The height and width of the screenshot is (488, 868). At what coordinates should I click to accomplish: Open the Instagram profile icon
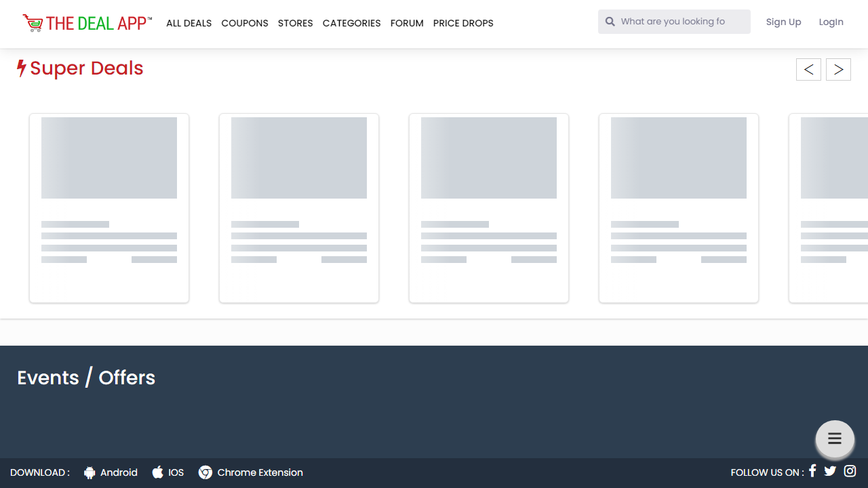850,471
